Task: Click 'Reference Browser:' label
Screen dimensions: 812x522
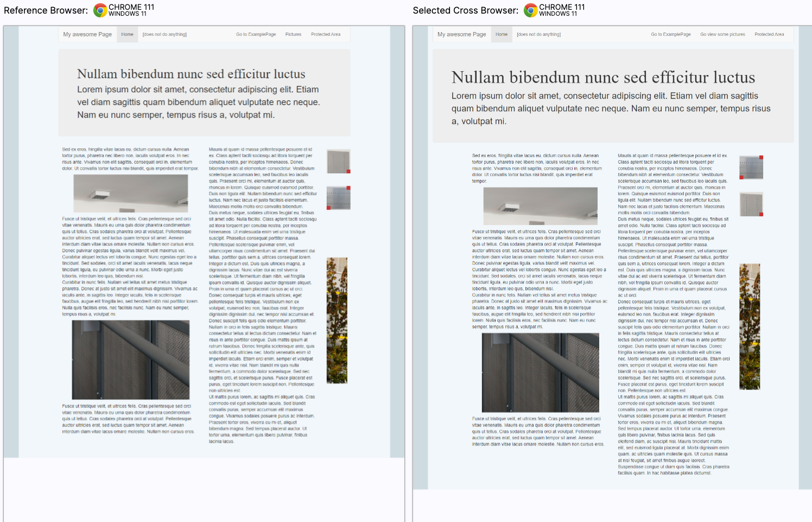Action: [x=46, y=10]
